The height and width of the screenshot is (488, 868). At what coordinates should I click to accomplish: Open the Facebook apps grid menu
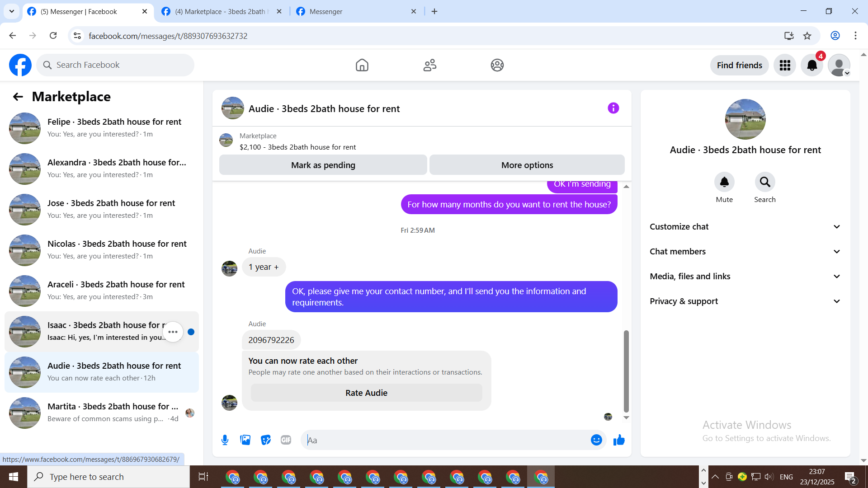pyautogui.click(x=785, y=65)
